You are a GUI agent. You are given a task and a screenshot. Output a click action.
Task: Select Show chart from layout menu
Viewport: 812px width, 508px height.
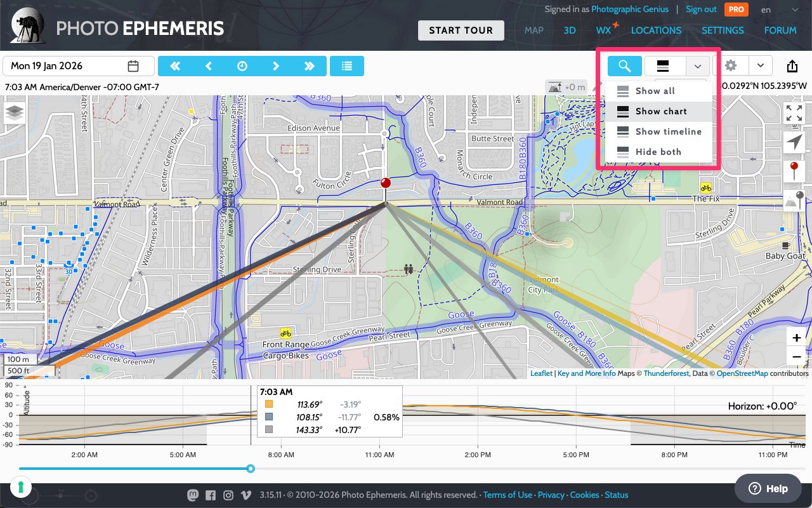pos(660,111)
